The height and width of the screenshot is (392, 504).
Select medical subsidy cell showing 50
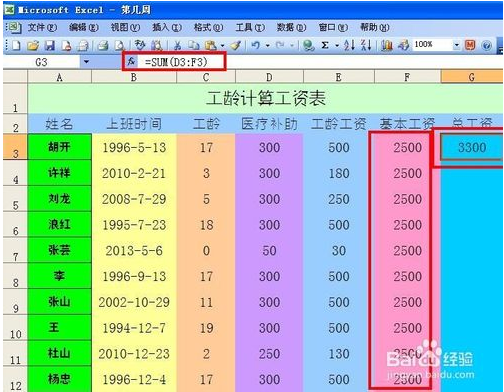tap(269, 250)
